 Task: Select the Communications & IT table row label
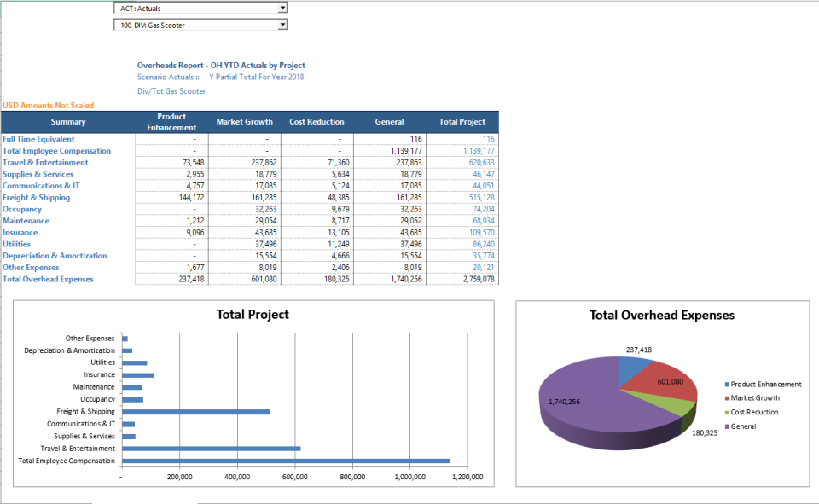(x=41, y=186)
